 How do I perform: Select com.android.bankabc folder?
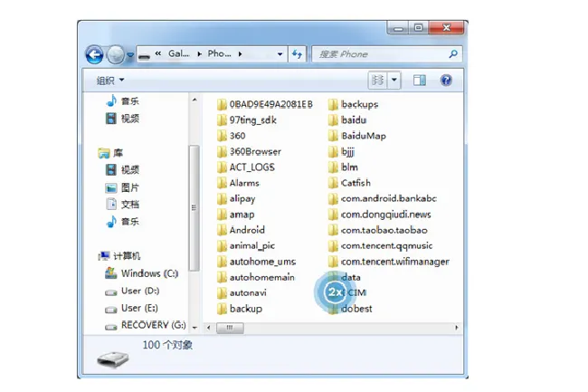pyautogui.click(x=383, y=199)
